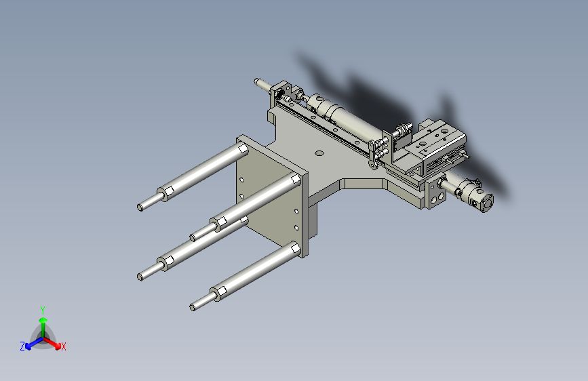Image resolution: width=588 pixels, height=381 pixels.
Task: Click the center hole in the base plate
Action: click(x=319, y=153)
